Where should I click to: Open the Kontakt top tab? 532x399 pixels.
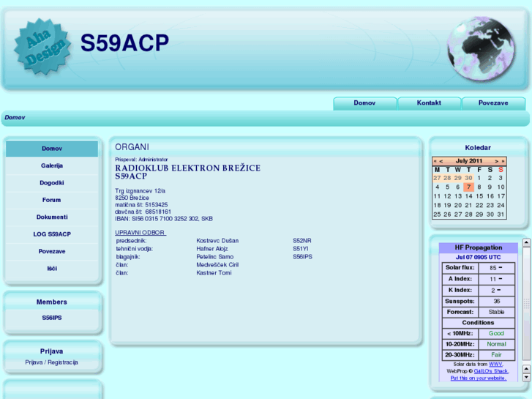click(429, 103)
